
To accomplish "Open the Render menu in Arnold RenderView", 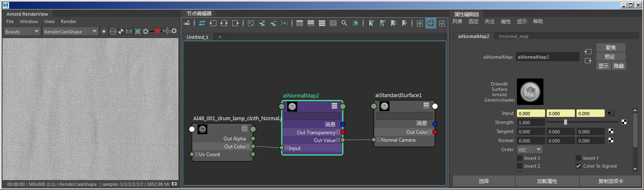I will pos(69,21).
